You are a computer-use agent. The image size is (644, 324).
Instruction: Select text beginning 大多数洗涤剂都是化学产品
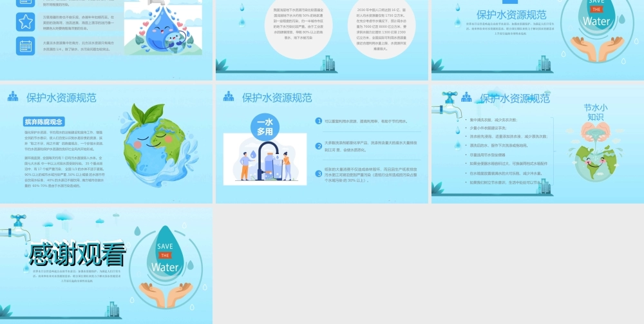pos(371,146)
